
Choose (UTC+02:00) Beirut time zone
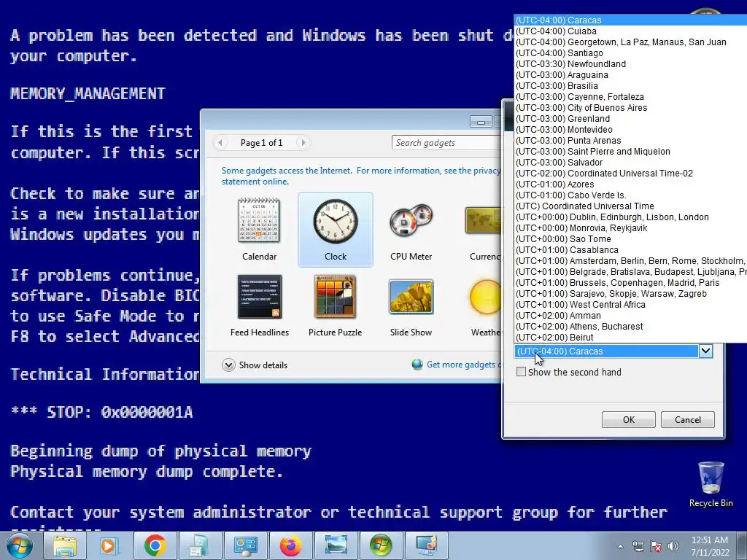tap(631, 337)
